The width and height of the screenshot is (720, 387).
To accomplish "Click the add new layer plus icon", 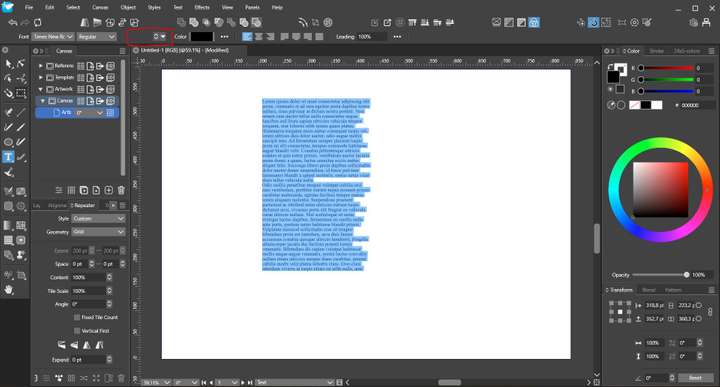I will click(108, 190).
